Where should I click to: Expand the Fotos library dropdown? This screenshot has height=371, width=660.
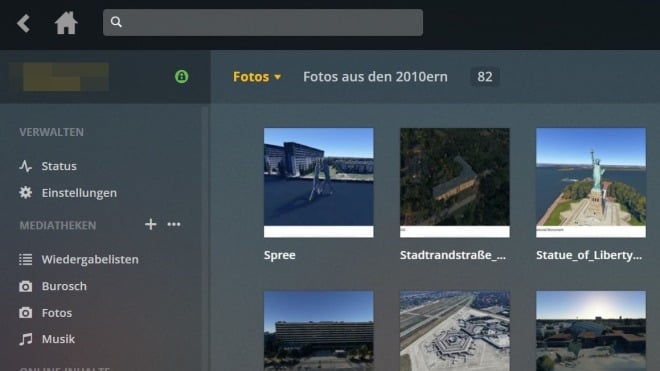(257, 77)
